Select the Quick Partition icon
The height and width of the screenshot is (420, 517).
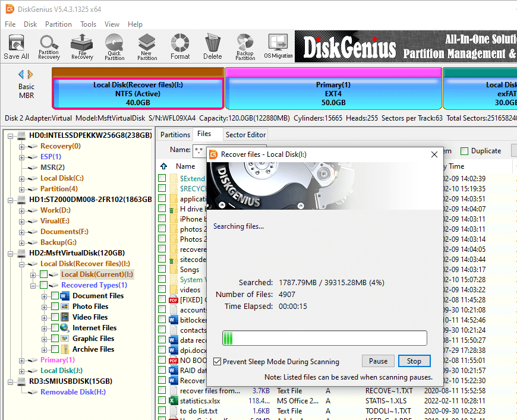point(114,46)
